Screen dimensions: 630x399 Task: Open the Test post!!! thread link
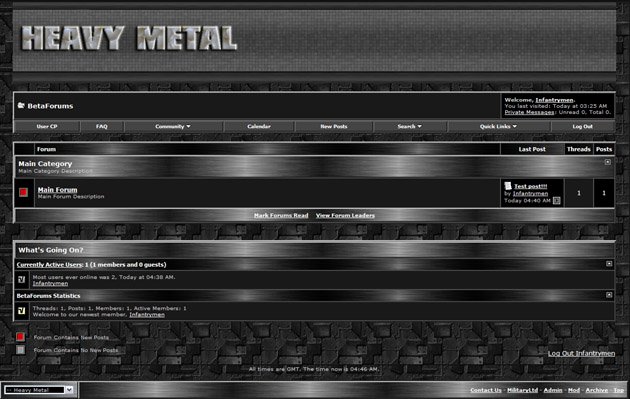tap(531, 186)
